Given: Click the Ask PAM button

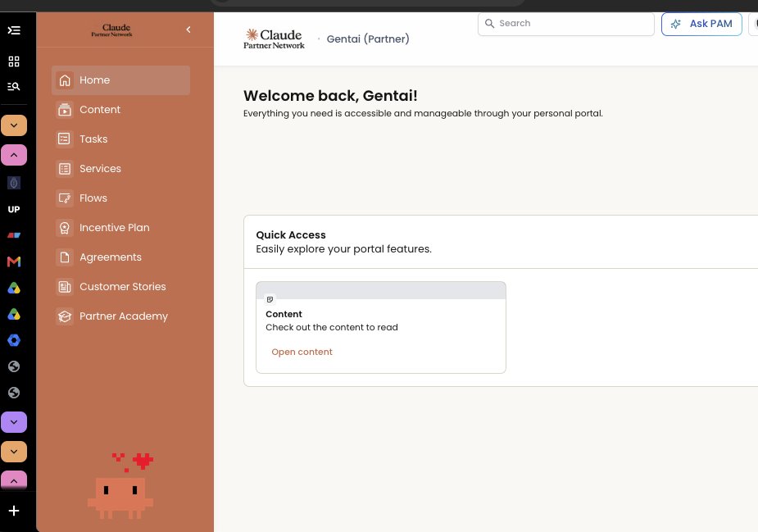Looking at the screenshot, I should [x=701, y=24].
